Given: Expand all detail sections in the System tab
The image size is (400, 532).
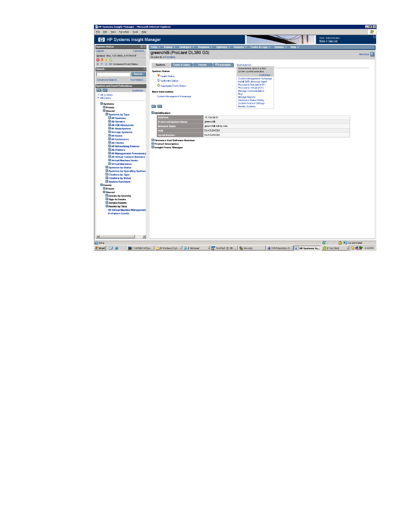Looking at the screenshot, I should [x=153, y=106].
